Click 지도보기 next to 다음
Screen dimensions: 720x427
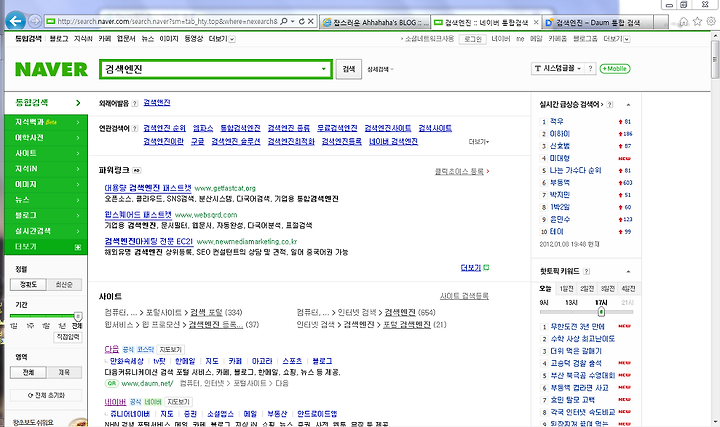171,350
